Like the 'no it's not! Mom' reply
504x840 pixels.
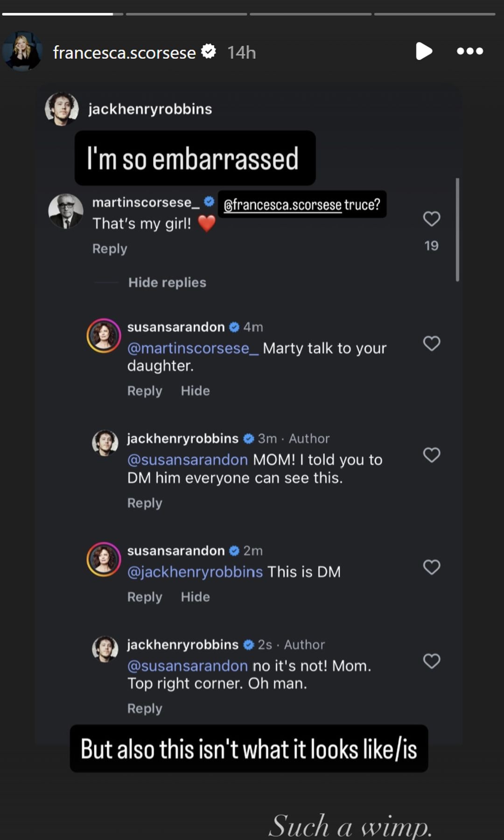tap(432, 660)
